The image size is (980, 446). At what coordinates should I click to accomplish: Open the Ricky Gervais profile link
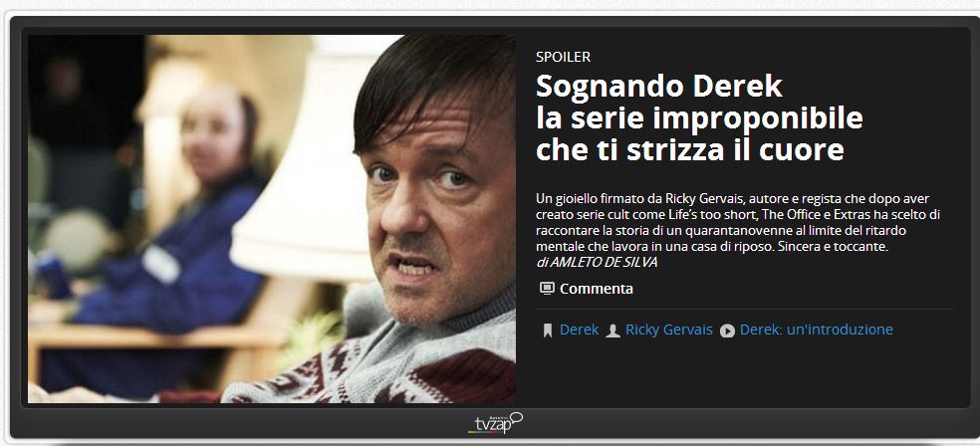[x=668, y=330]
